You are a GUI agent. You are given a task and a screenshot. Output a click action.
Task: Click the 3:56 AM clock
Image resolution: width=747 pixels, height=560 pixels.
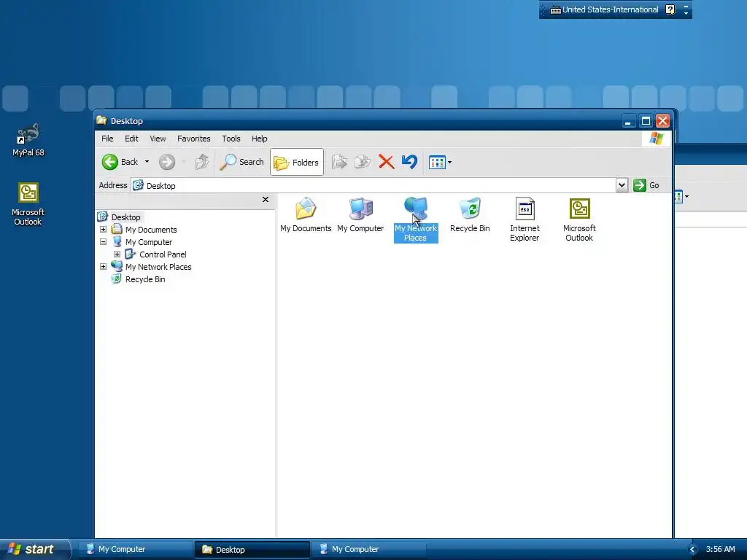pyautogui.click(x=720, y=550)
